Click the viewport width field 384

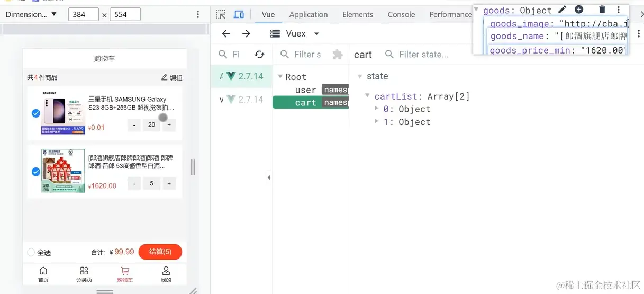coord(84,14)
